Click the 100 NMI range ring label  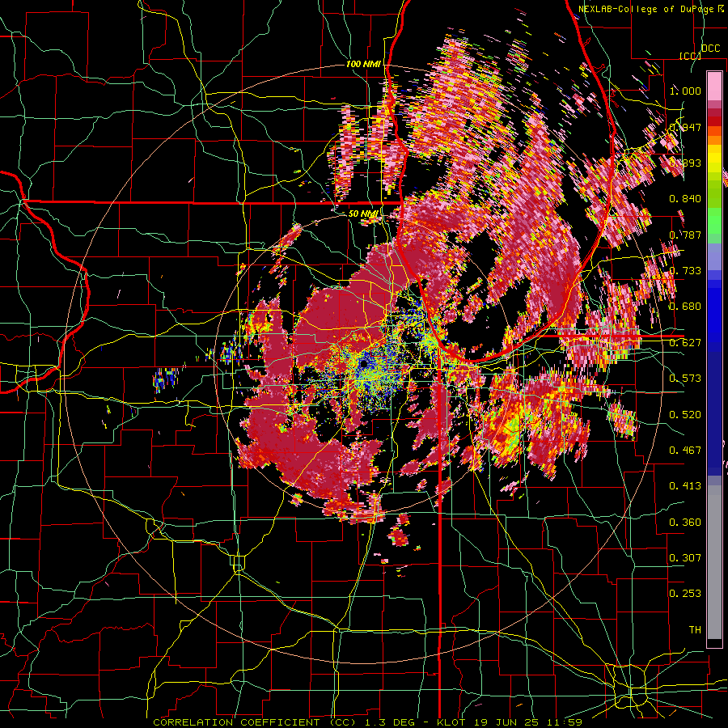363,64
